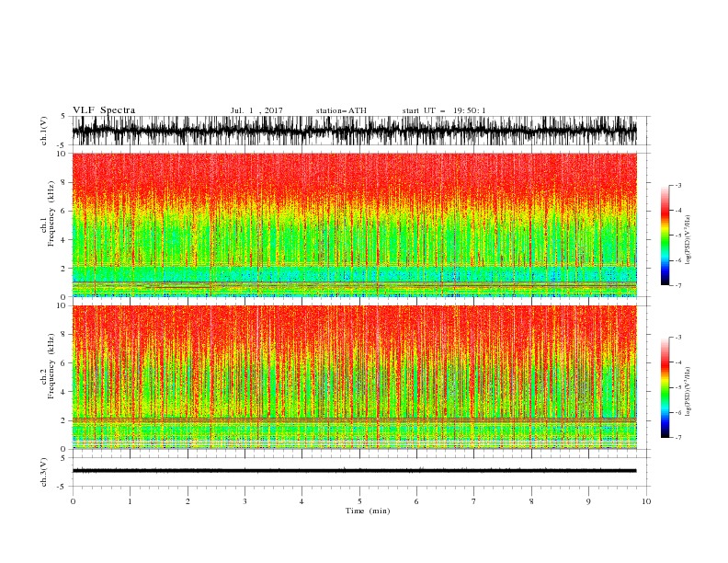728x563 pixels.
Task: Click time axis tick label "8"
Action: click(531, 501)
